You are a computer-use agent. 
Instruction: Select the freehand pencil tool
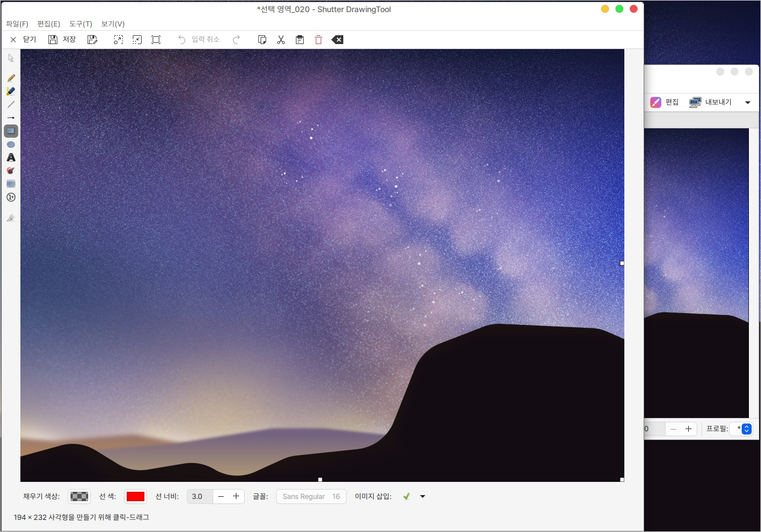tap(11, 78)
